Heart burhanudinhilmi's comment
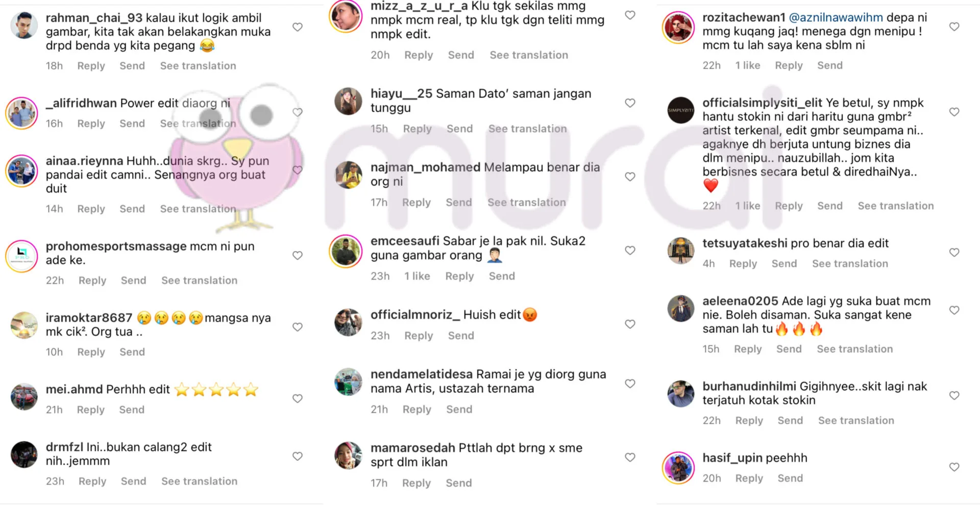This screenshot has height=505, width=980. (954, 395)
